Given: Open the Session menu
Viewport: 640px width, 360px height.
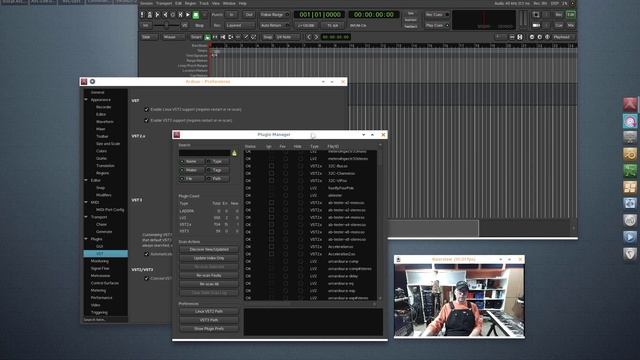Looking at the screenshot, I should (x=146, y=3).
